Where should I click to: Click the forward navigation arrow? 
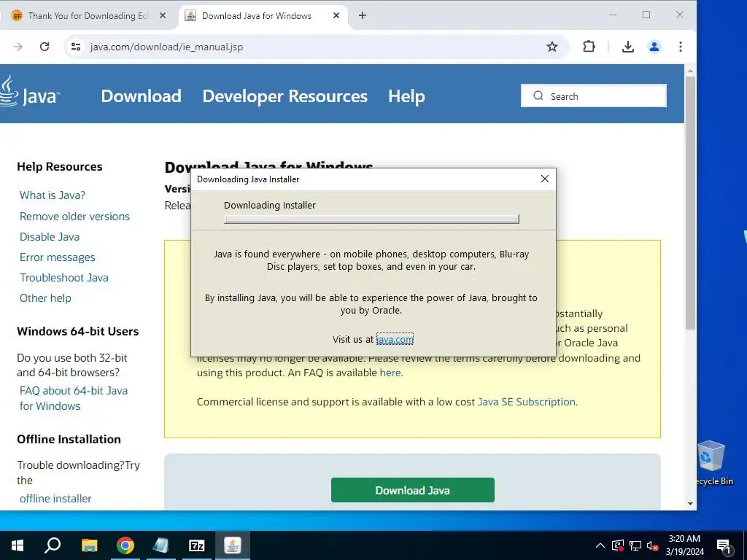point(18,47)
